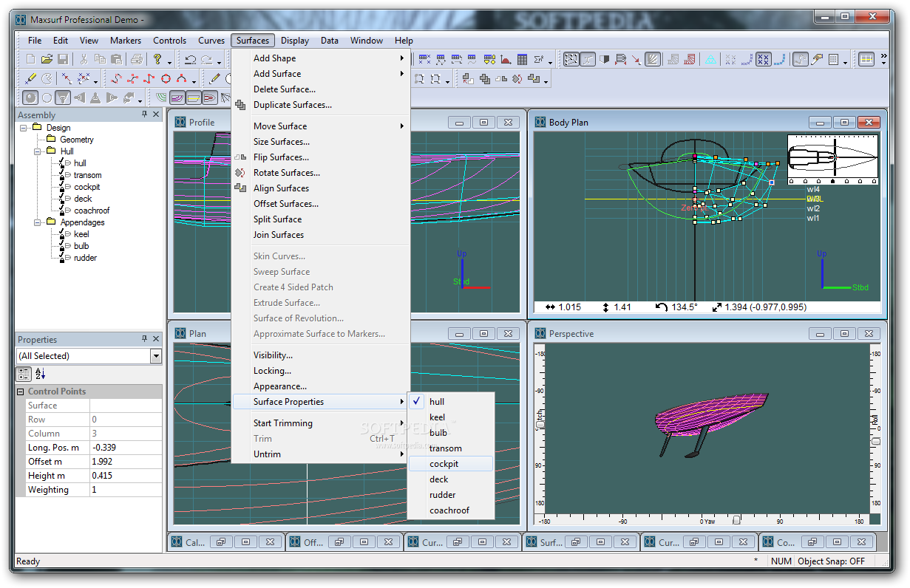Image resolution: width=910 pixels, height=588 pixels.
Task: Click the hammer tool icon
Action: coord(817,59)
